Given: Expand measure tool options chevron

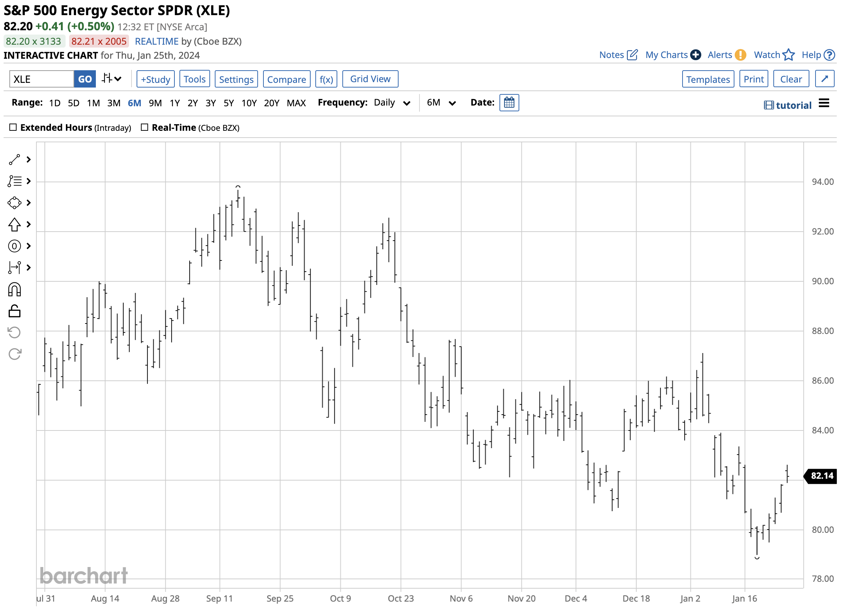Looking at the screenshot, I should [28, 268].
